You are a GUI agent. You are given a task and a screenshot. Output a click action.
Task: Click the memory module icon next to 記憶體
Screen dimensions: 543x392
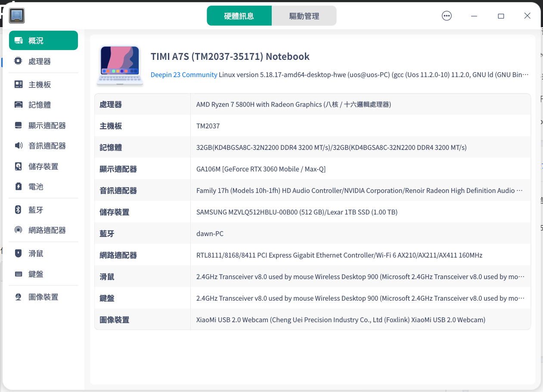click(18, 105)
